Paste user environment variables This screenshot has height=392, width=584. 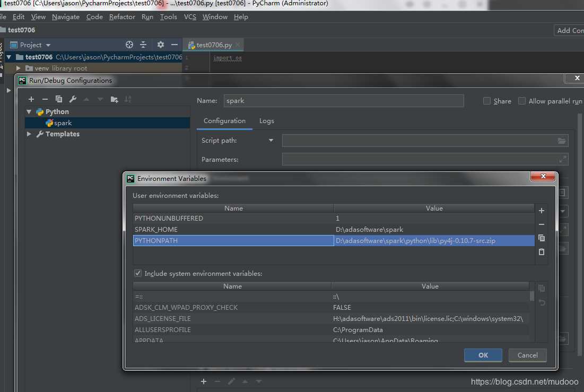tap(542, 252)
